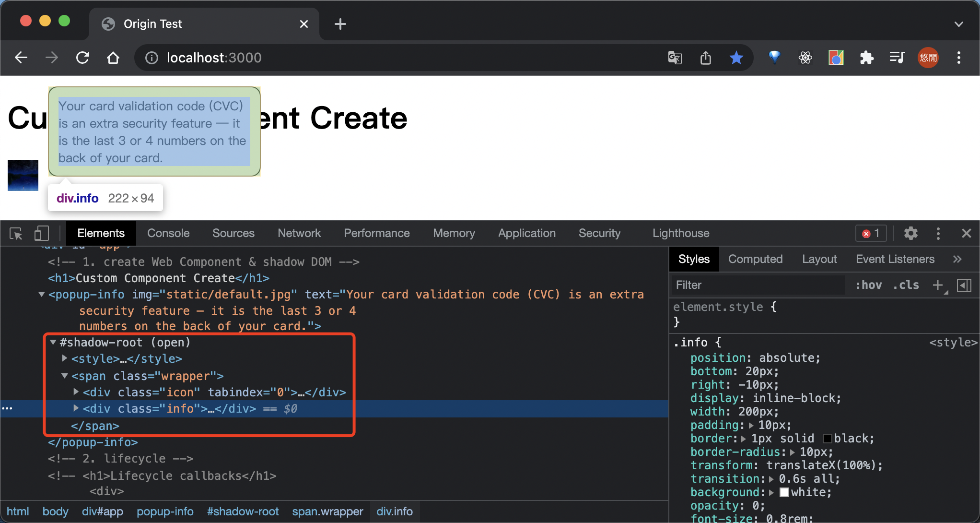The image size is (980, 523).
Task: Click the span.wrapper breadcrumb link
Action: 327,511
